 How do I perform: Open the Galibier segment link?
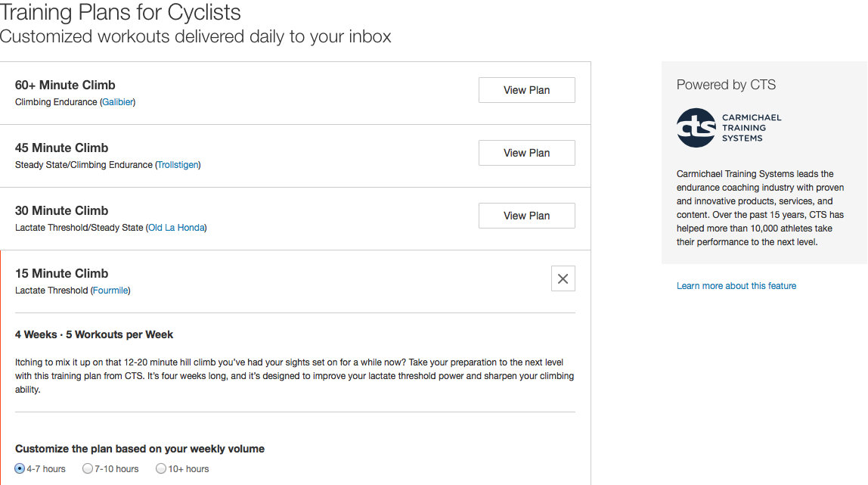117,102
